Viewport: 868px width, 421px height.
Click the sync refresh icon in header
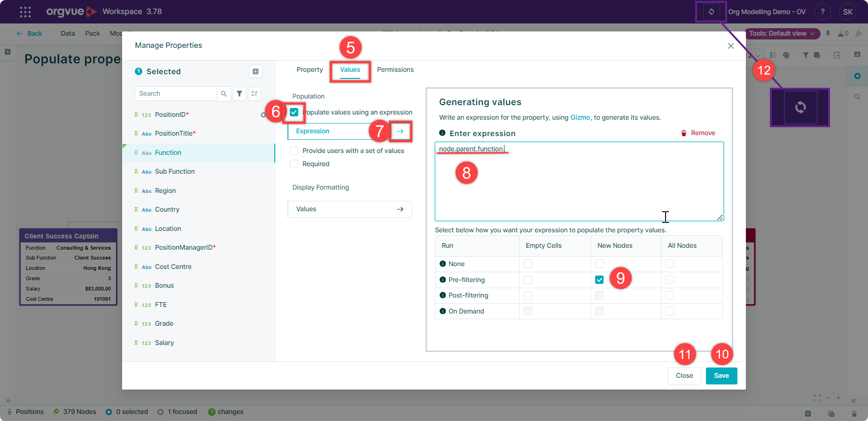coord(711,12)
